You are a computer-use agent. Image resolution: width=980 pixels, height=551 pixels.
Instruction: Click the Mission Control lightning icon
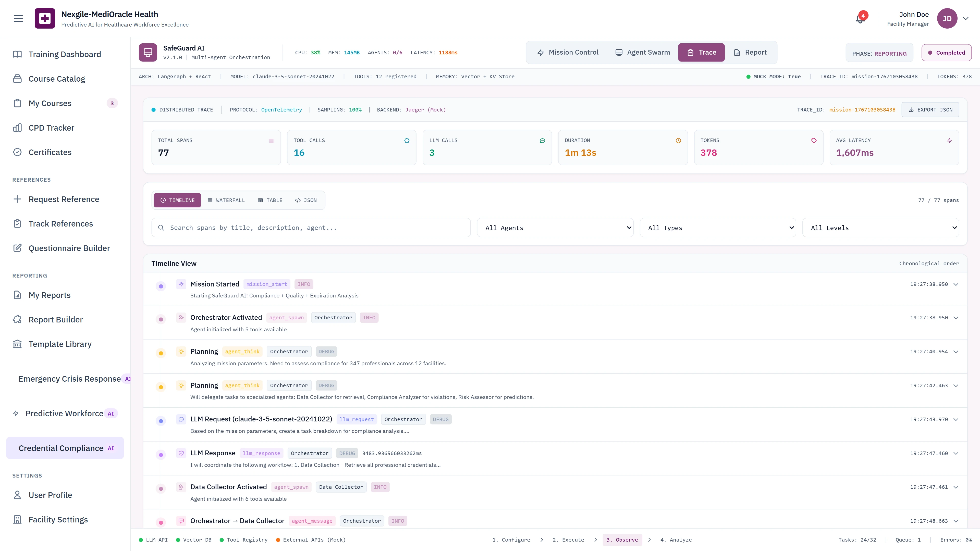click(x=541, y=53)
